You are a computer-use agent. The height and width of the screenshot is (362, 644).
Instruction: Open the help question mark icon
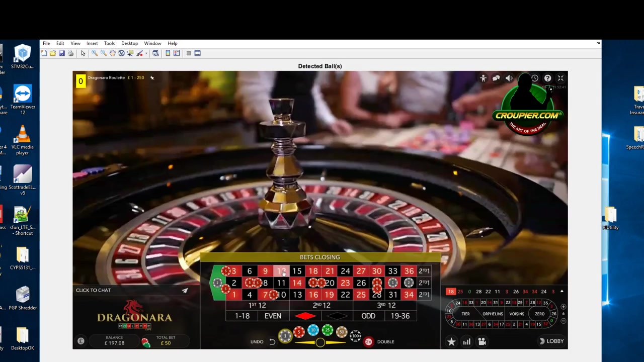coord(548,78)
